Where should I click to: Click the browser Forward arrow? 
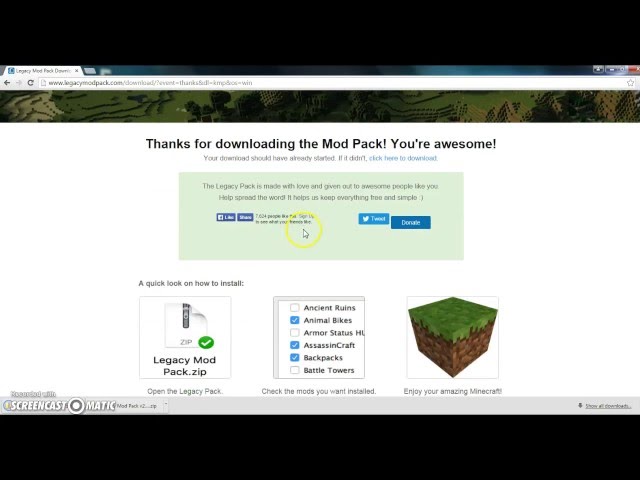(x=19, y=83)
